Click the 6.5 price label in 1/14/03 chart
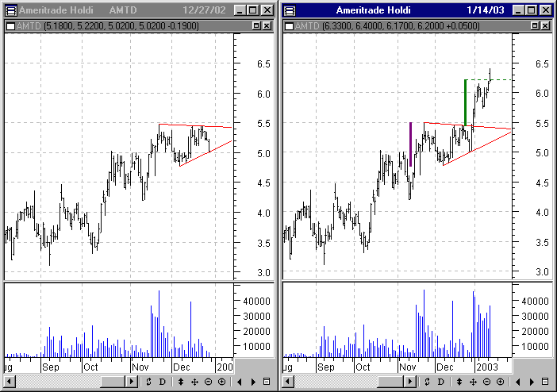Image resolution: width=557 pixels, height=392 pixels. pos(542,64)
